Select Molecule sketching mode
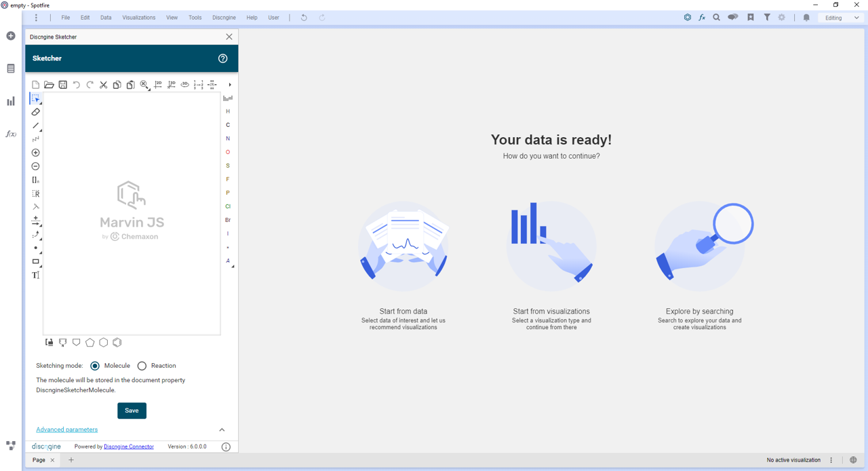Image resolution: width=868 pixels, height=471 pixels. (95, 366)
